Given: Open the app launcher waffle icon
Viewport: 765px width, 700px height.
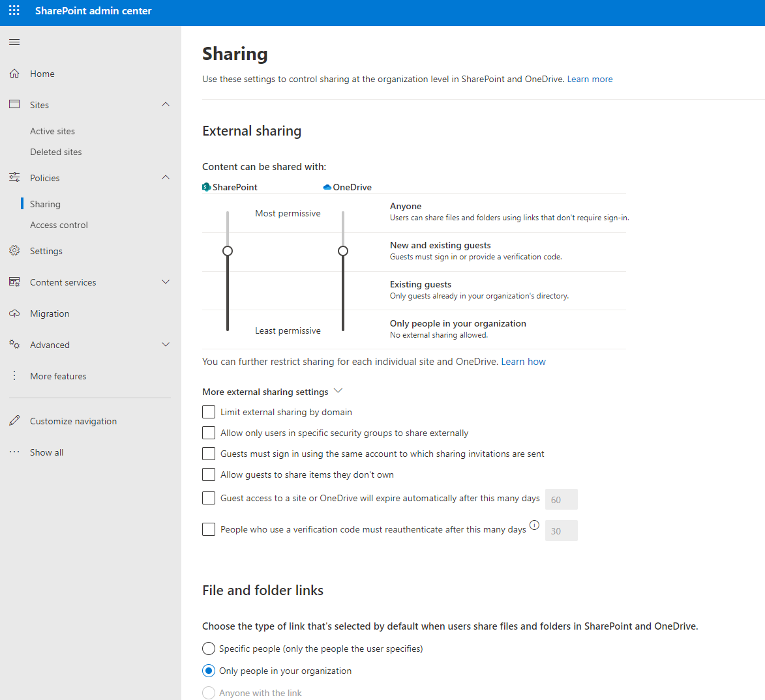Looking at the screenshot, I should [14, 10].
